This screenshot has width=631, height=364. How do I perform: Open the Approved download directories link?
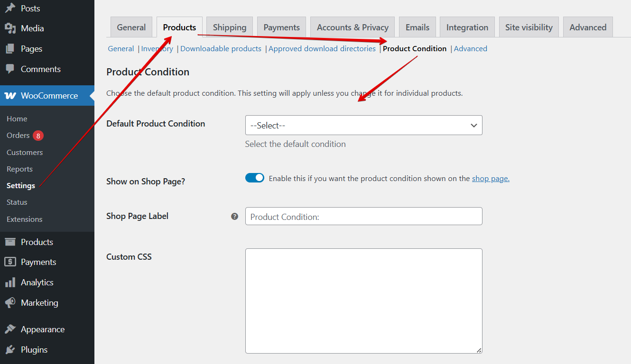[322, 49]
